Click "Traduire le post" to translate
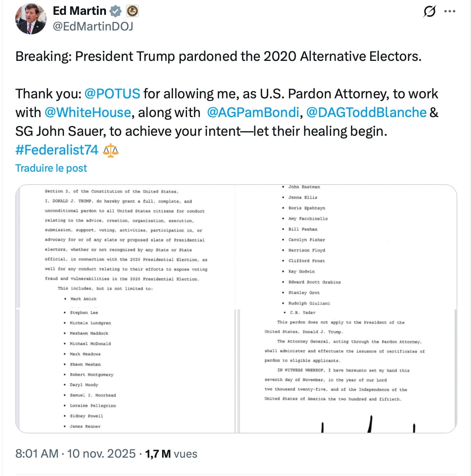 point(51,168)
